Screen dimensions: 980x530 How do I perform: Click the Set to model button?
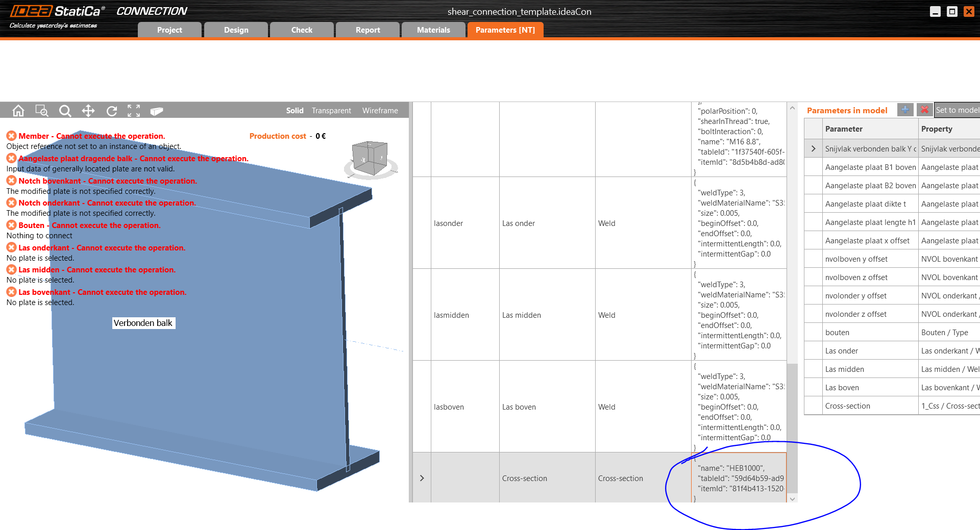(957, 110)
